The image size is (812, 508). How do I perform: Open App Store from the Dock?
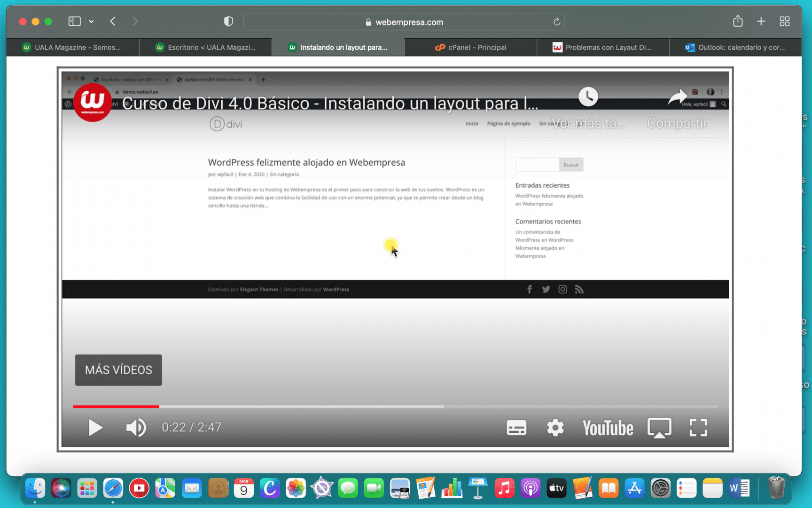pos(634,488)
